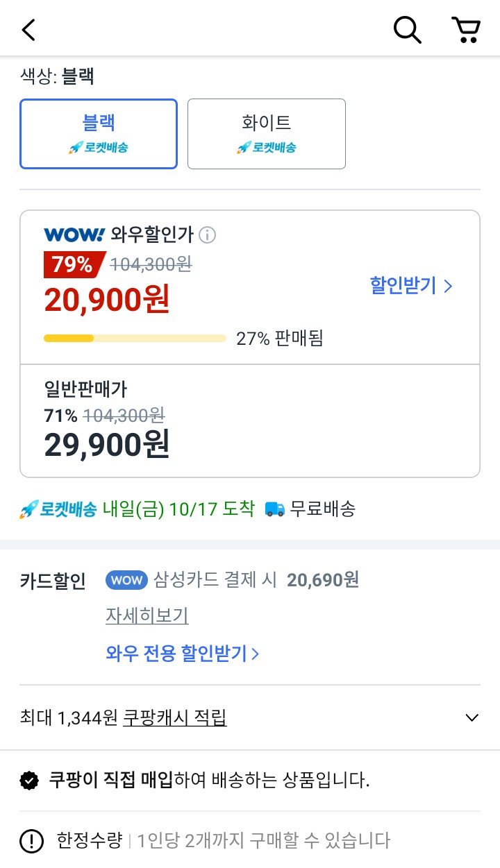
Task: Expand the 쿠팡캐시 적립 section
Action: 472,717
